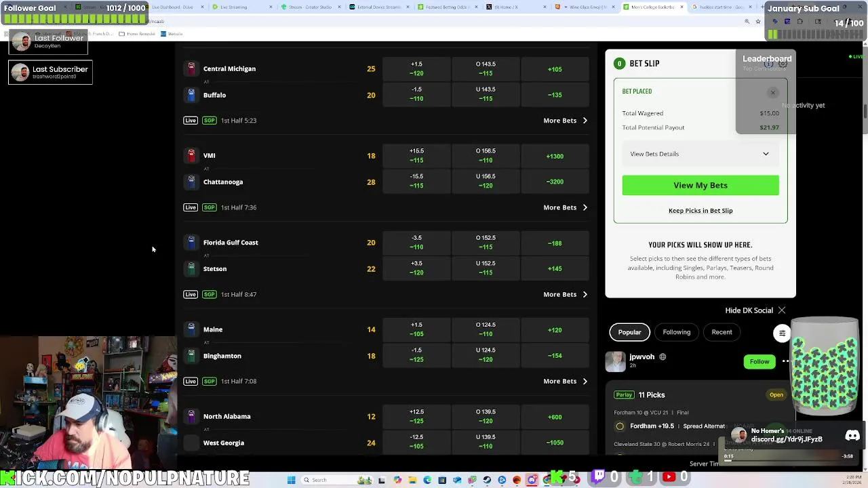The width and height of the screenshot is (868, 488).
Task: Expand More Bets for Florida Gulf Coast-Stetson
Action: pyautogui.click(x=565, y=294)
